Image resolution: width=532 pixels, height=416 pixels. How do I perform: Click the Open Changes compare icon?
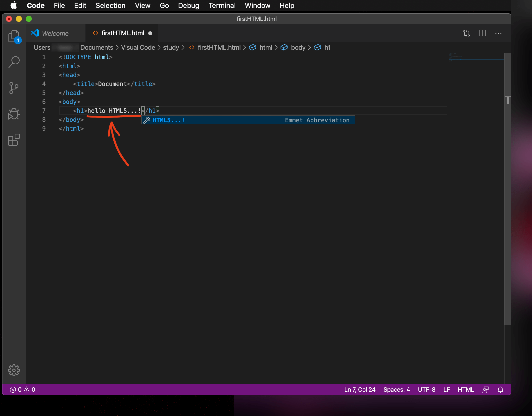[467, 33]
